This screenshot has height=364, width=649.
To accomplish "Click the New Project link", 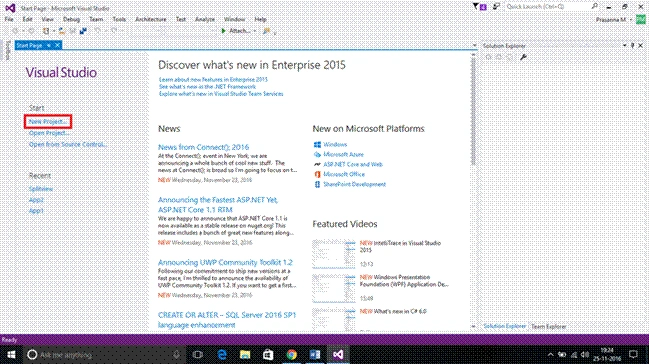I will pyautogui.click(x=48, y=121).
